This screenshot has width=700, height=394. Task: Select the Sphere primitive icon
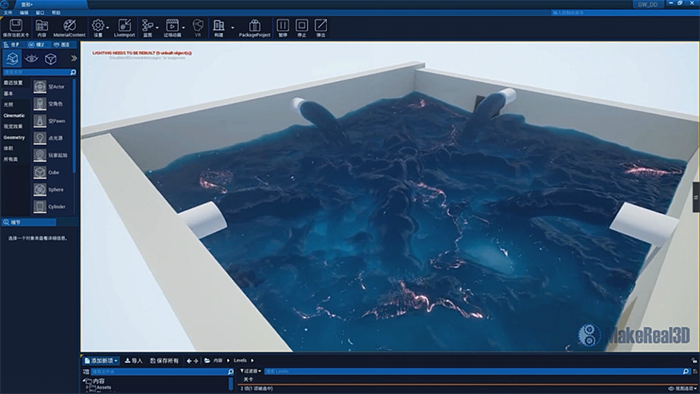[x=40, y=190]
